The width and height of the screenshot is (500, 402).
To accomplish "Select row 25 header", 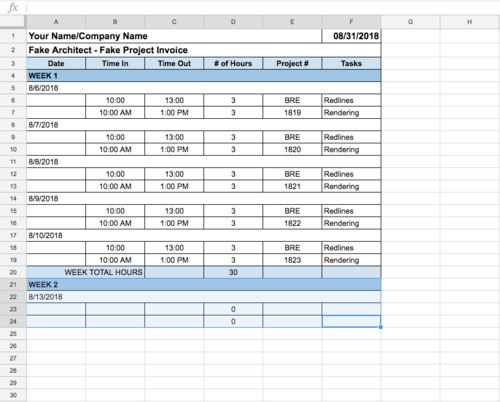I will (13, 334).
